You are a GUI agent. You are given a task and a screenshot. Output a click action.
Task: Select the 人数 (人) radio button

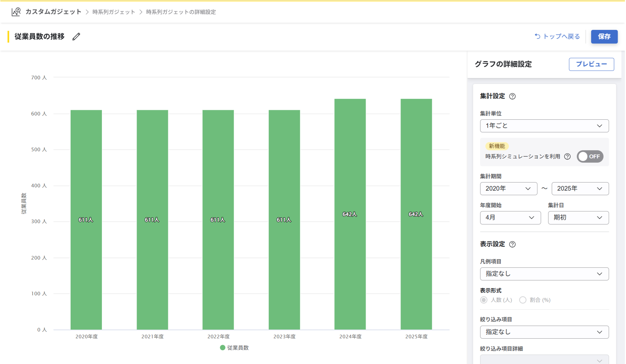point(484,300)
